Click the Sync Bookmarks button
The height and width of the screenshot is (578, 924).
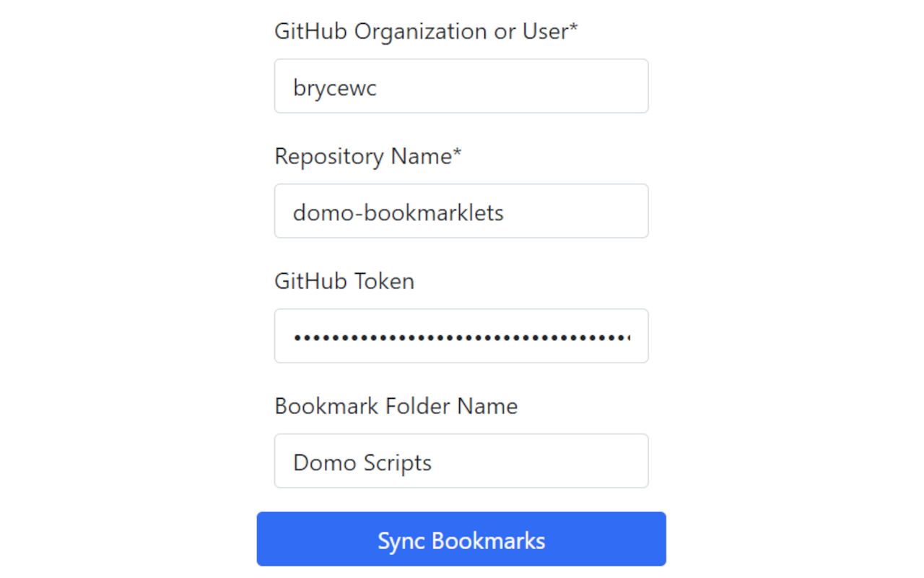point(461,539)
